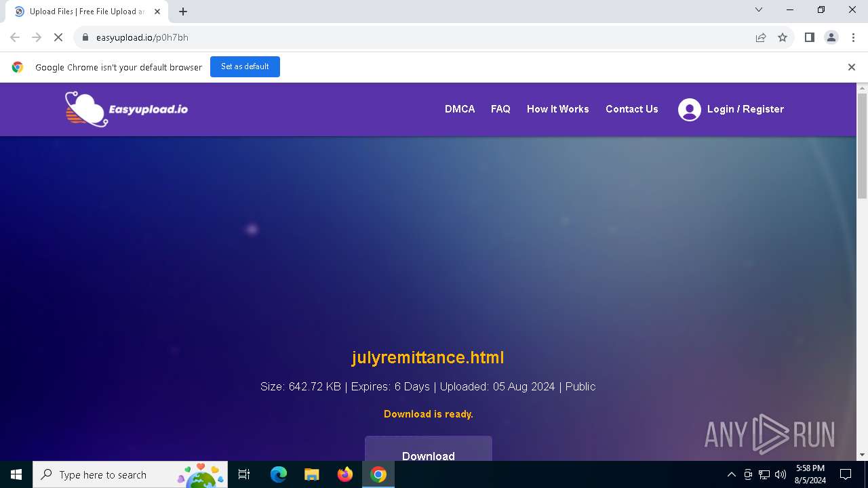Image resolution: width=868 pixels, height=488 pixels.
Task: Go to How It Works
Action: (x=557, y=109)
